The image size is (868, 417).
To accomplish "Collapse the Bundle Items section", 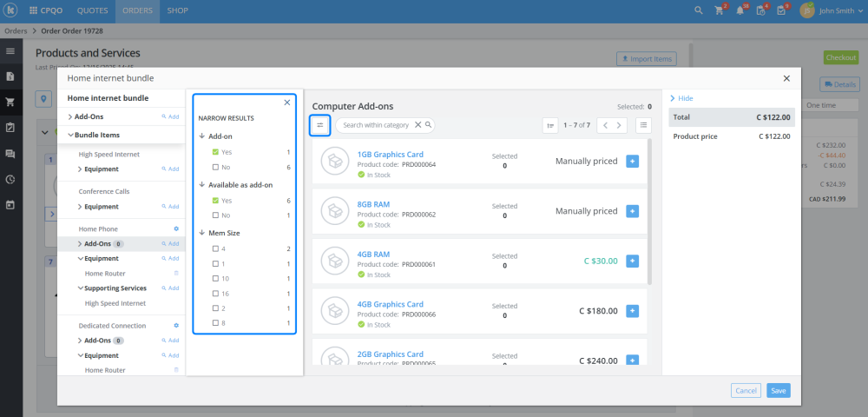I will tap(70, 136).
